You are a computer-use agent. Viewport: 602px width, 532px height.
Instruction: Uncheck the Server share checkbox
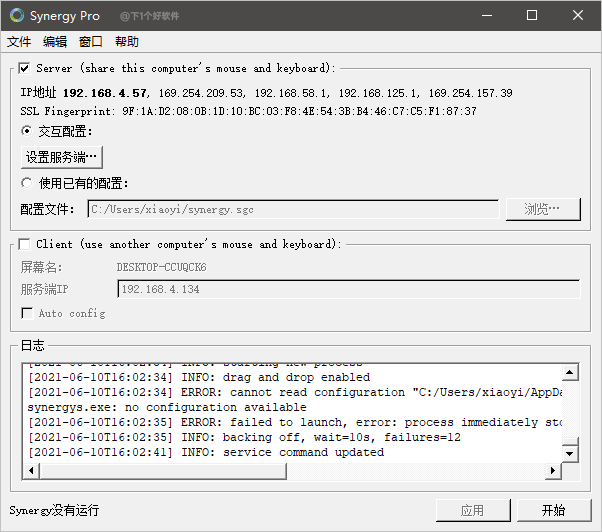(x=25, y=68)
